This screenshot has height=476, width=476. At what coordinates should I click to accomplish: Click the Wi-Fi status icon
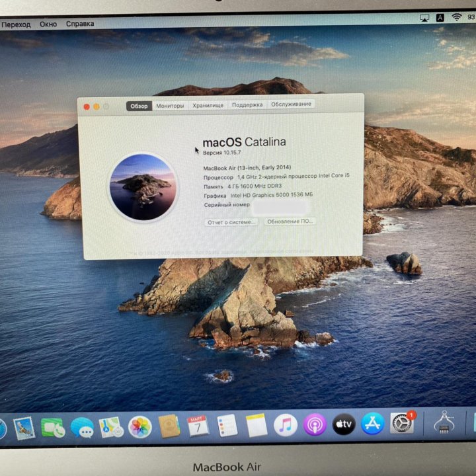point(457,17)
